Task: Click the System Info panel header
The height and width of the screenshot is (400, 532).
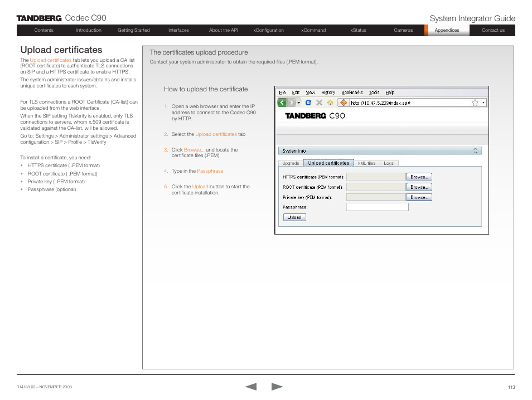Action: tap(380, 151)
